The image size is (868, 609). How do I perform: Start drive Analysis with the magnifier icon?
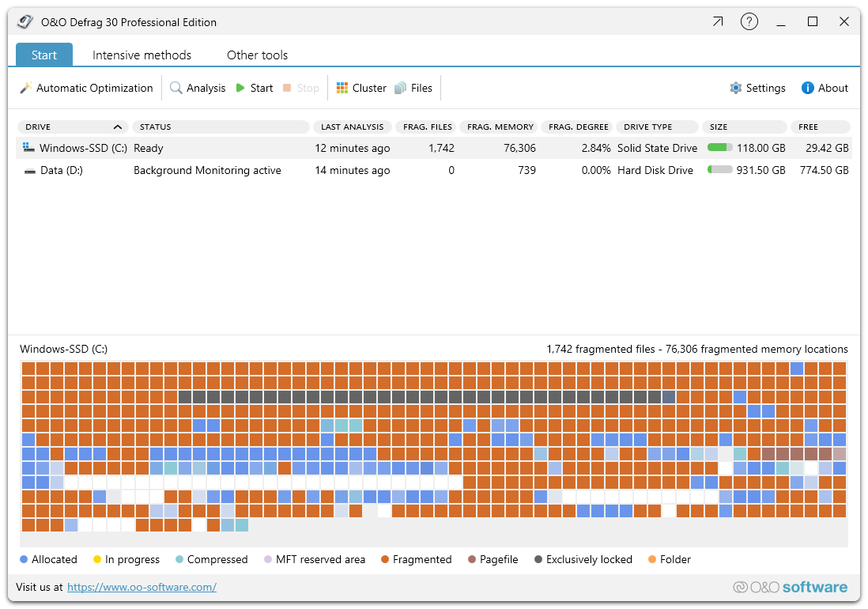click(198, 88)
